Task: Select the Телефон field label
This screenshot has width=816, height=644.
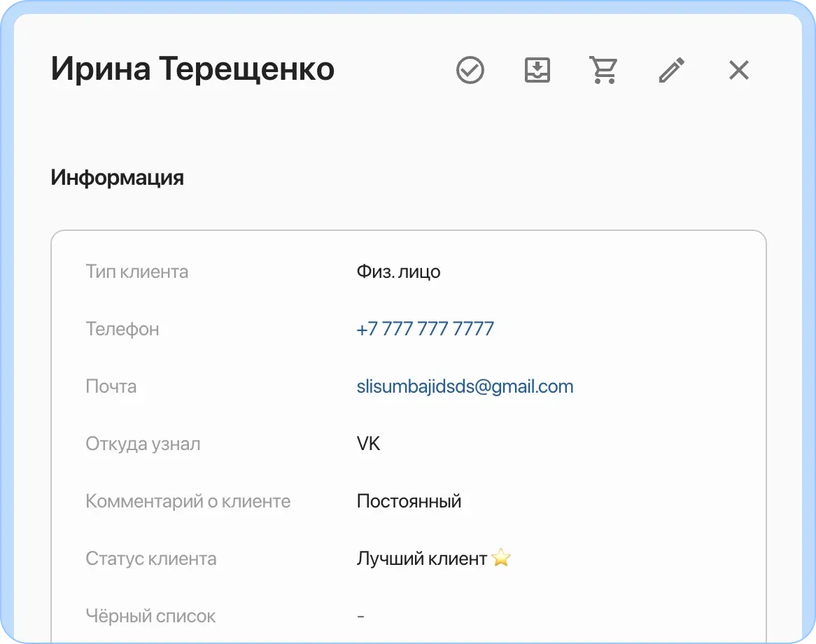Action: 122,329
